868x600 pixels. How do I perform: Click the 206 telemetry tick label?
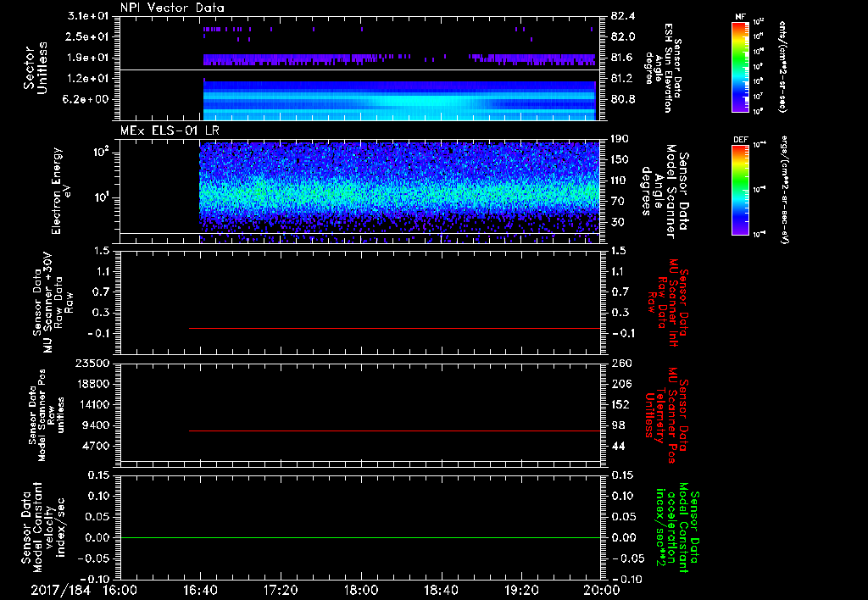click(x=621, y=384)
